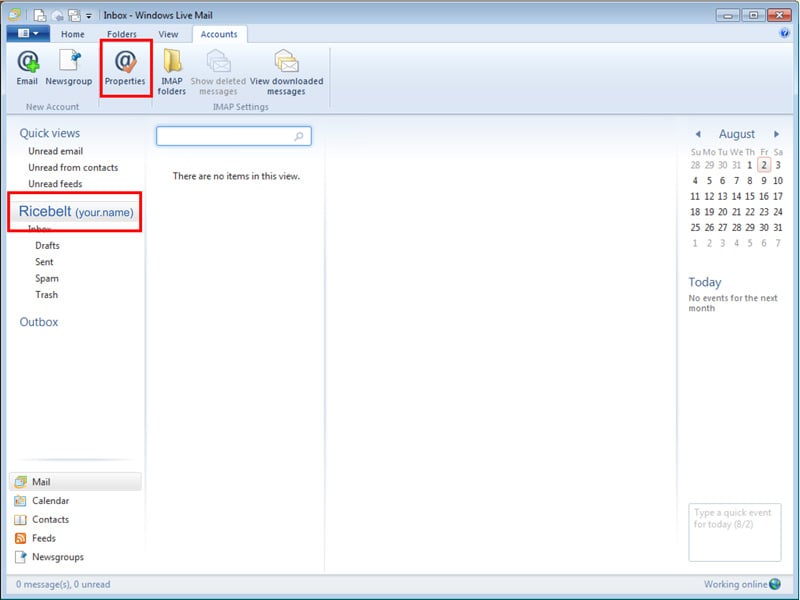Open Feeds in the navigation pane
The height and width of the screenshot is (600, 800).
pyautogui.click(x=44, y=538)
